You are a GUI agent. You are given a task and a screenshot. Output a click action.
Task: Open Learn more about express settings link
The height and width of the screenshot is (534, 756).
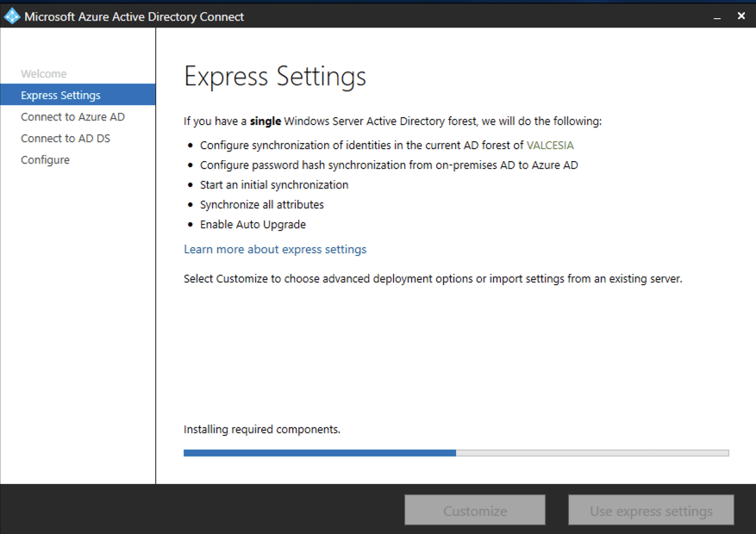coord(275,249)
